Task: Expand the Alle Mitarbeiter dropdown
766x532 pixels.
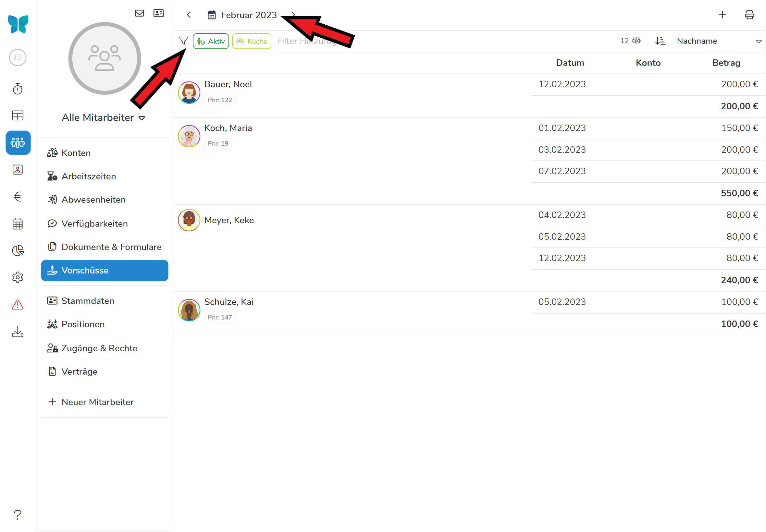Action: tap(104, 118)
